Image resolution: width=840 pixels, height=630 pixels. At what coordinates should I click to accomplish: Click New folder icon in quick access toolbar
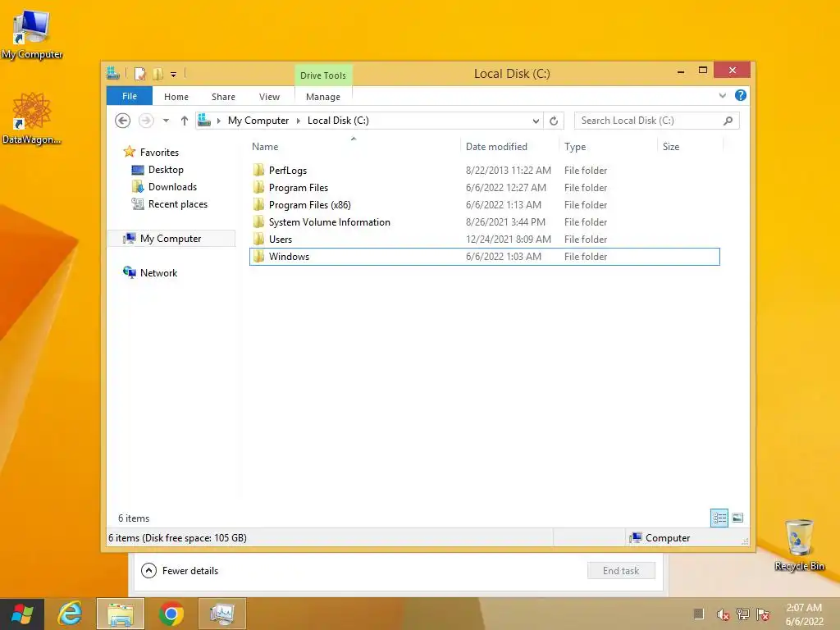click(157, 74)
